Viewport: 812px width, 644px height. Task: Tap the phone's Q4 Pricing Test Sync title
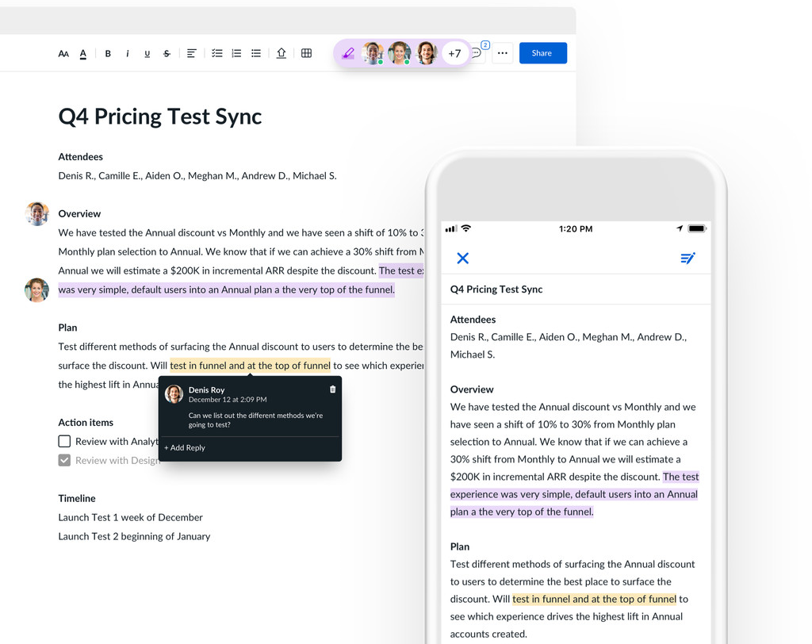tap(496, 289)
